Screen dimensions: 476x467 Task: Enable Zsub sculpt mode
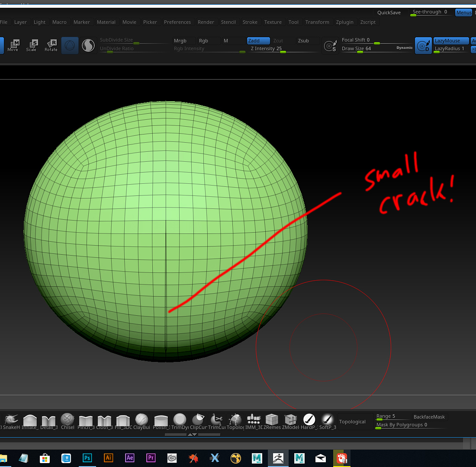pyautogui.click(x=308, y=41)
